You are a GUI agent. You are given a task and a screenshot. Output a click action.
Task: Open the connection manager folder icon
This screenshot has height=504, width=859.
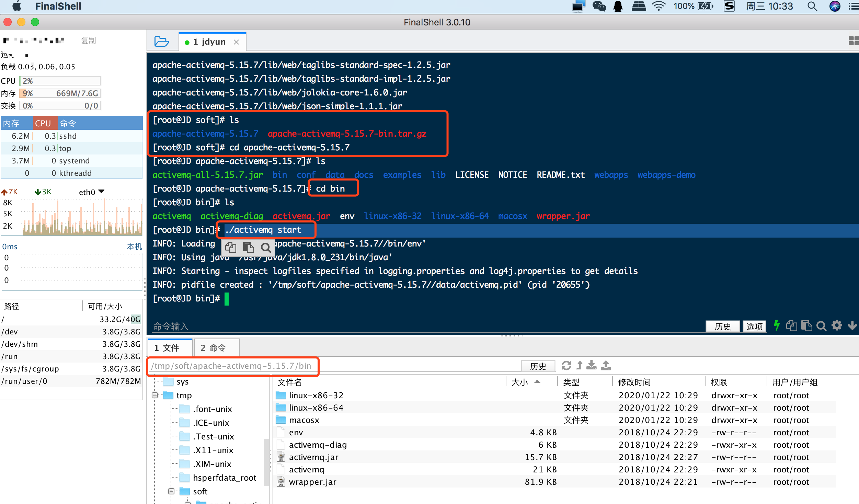pyautogui.click(x=161, y=42)
